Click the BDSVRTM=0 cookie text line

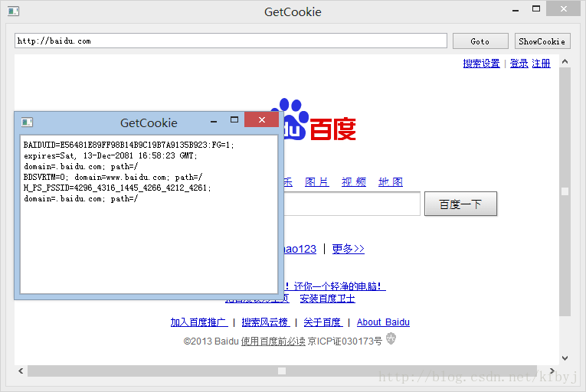point(113,177)
